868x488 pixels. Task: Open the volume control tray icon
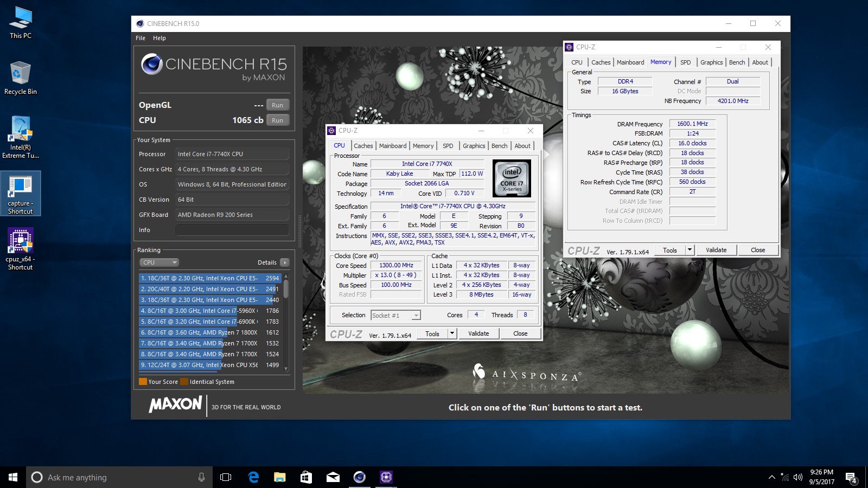pos(797,477)
